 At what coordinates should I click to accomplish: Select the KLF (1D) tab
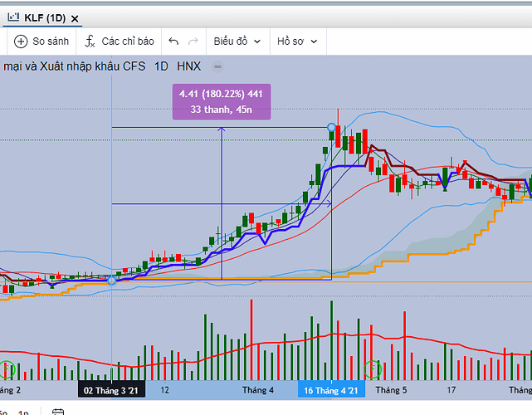click(x=41, y=17)
